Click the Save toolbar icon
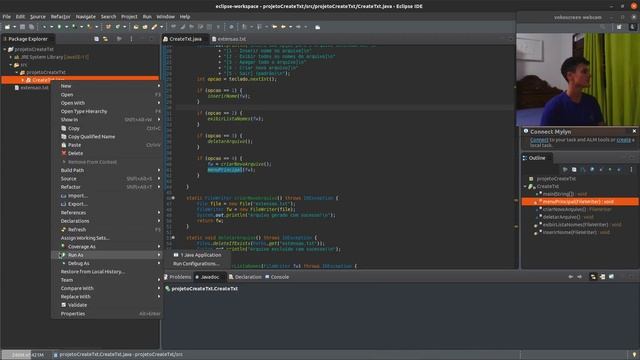Viewport: 640px width, 360px height. [22, 27]
